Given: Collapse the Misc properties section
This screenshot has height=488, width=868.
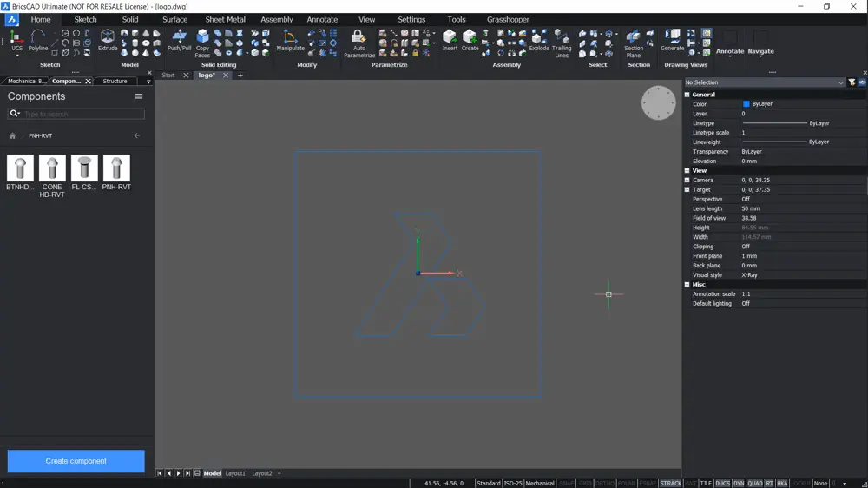Looking at the screenshot, I should (687, 284).
